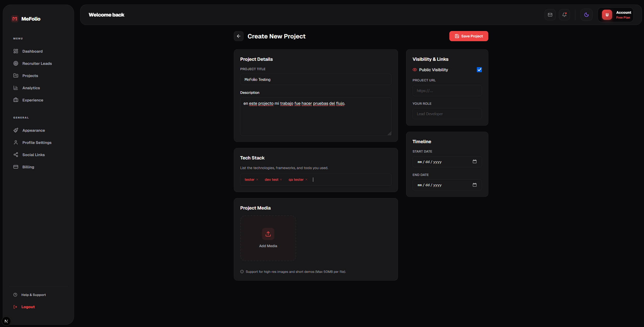
Task: Click the Appearance paintbrush icon
Action: pos(16,130)
